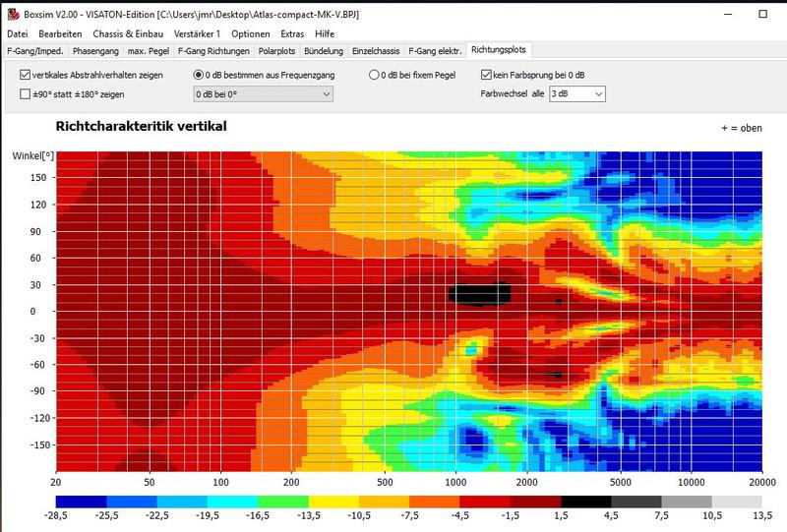Uncheck vertikales Abstrahlverhalten zeigen checkbox

pos(26,75)
